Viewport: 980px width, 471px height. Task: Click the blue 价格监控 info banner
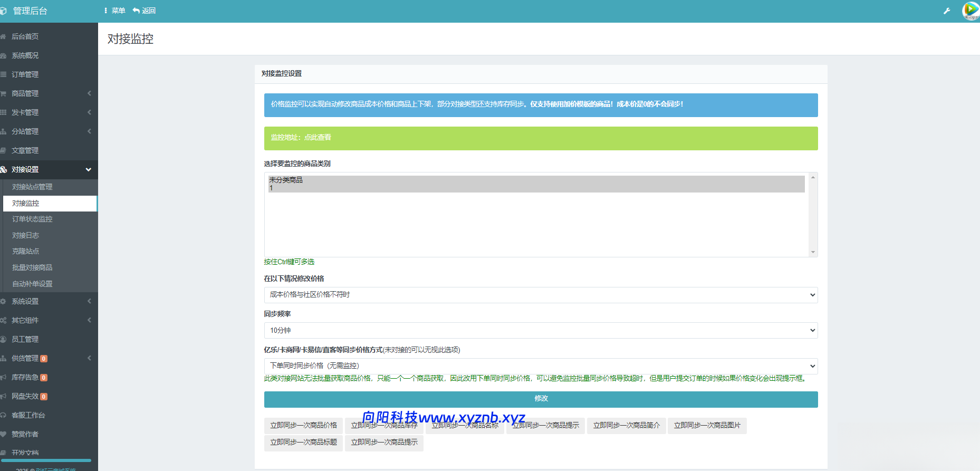click(541, 105)
